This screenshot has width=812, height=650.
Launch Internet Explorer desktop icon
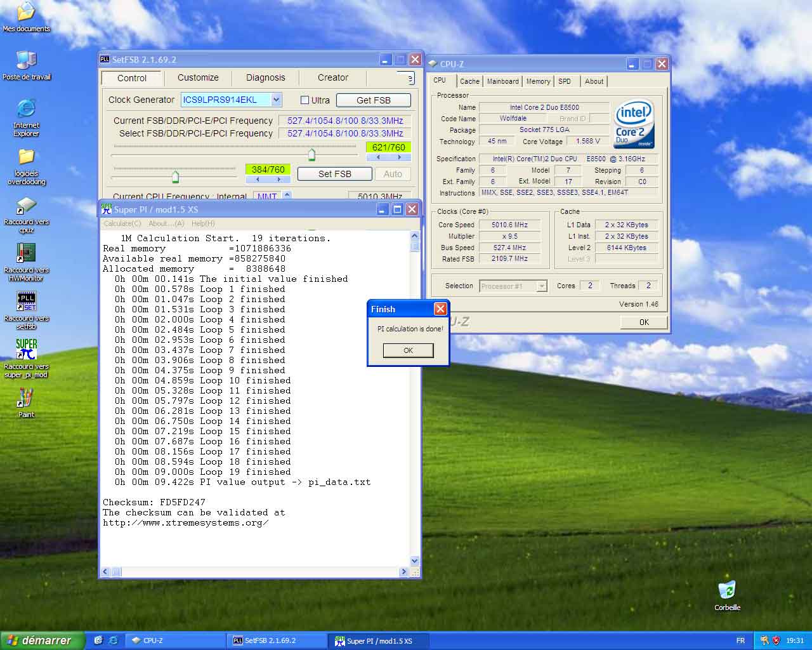click(x=26, y=117)
